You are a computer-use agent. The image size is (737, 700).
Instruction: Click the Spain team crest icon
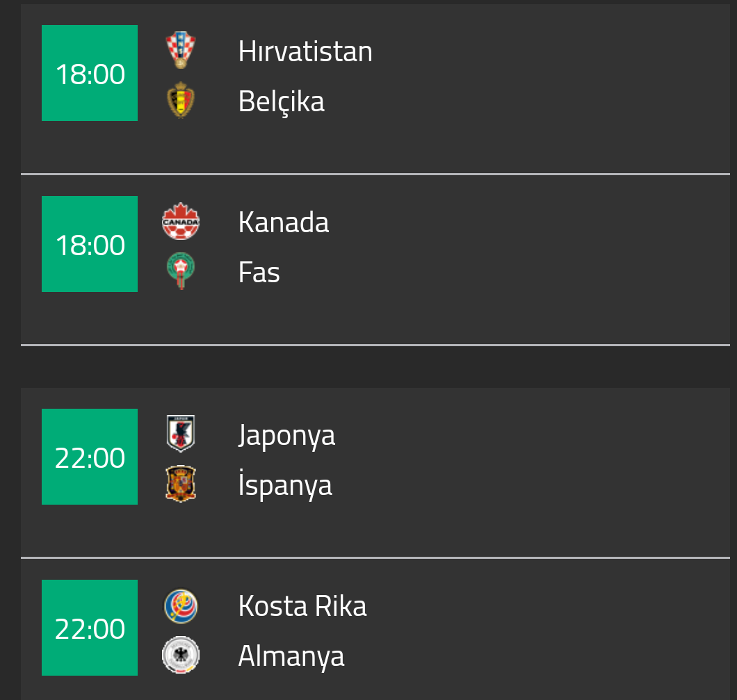[x=181, y=484]
